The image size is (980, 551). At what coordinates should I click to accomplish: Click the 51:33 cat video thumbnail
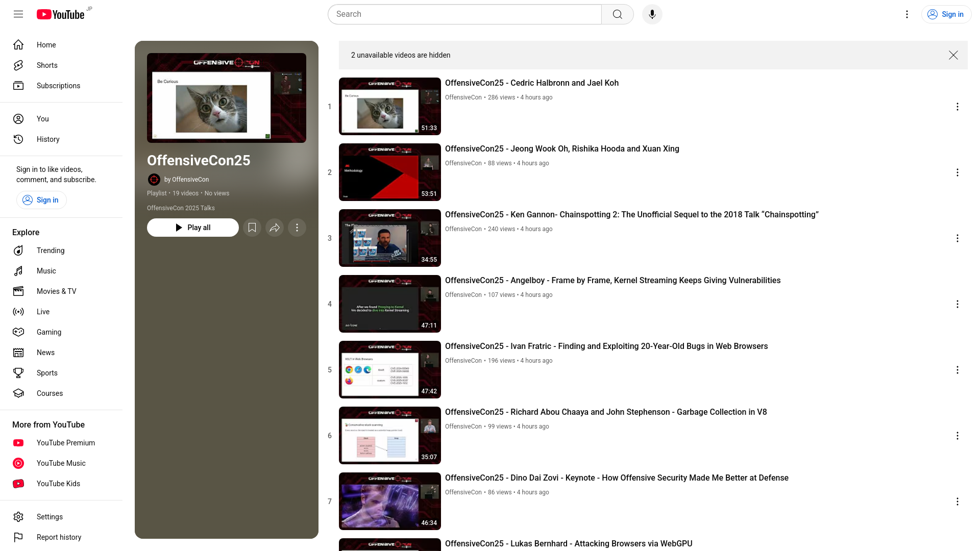pos(390,106)
